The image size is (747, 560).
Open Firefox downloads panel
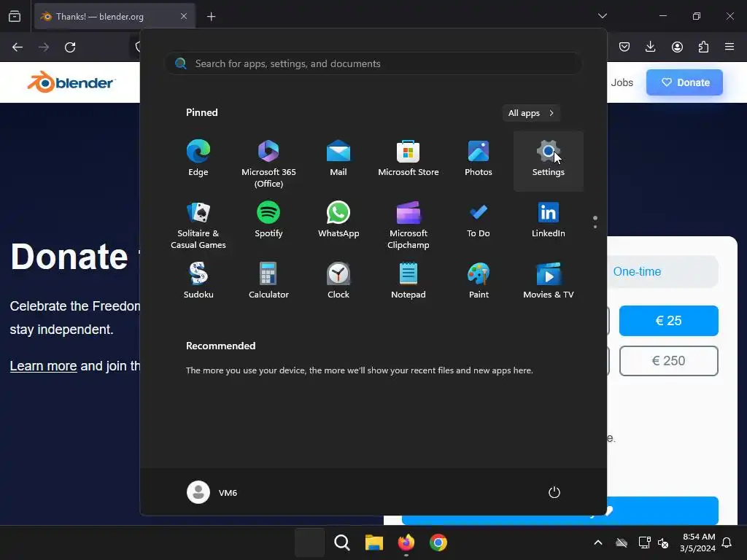click(x=650, y=47)
